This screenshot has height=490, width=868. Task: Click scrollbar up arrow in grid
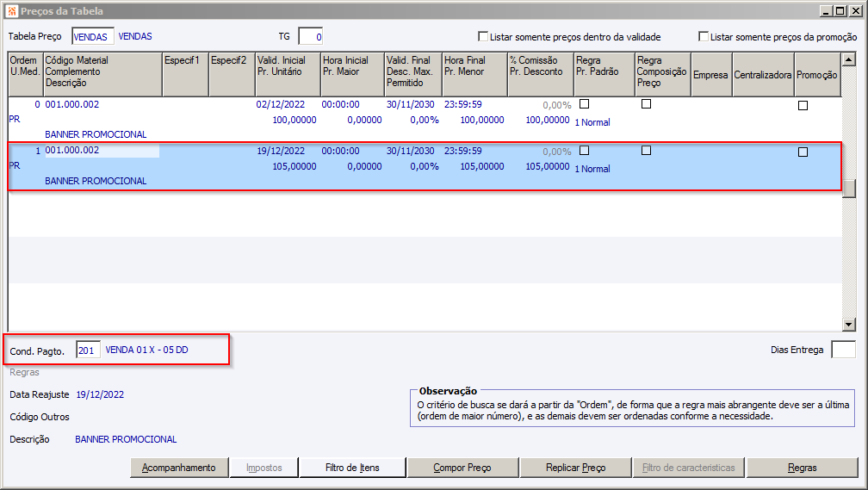tap(849, 59)
